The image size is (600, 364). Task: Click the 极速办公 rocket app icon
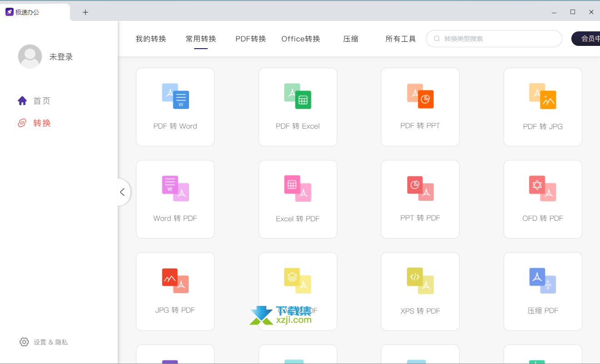click(9, 12)
